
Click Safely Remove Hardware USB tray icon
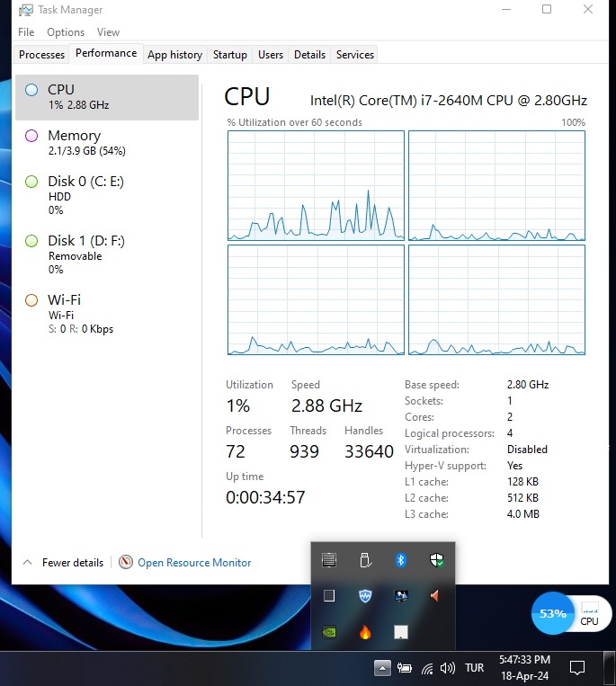[365, 560]
